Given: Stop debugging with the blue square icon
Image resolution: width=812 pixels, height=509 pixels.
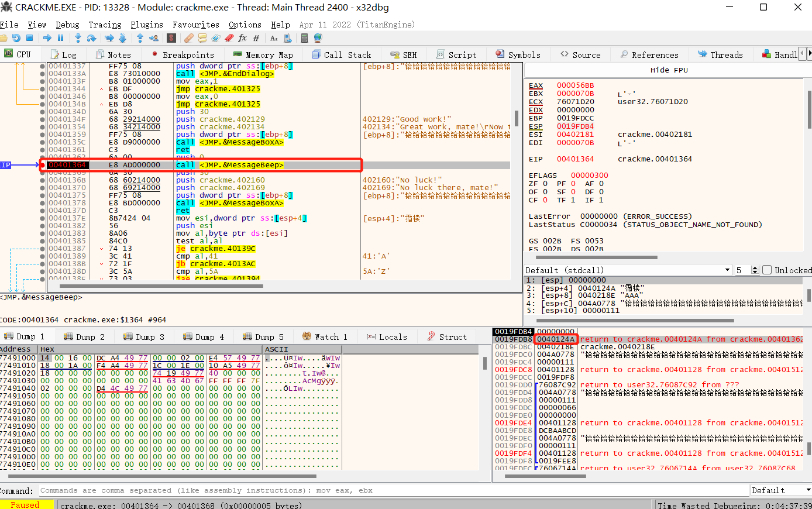Looking at the screenshot, I should (x=30, y=38).
